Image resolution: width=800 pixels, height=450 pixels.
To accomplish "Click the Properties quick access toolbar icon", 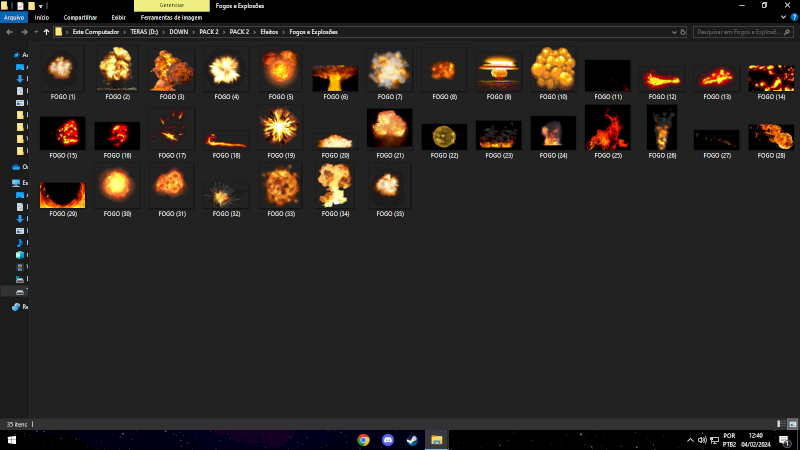I will (20, 6).
